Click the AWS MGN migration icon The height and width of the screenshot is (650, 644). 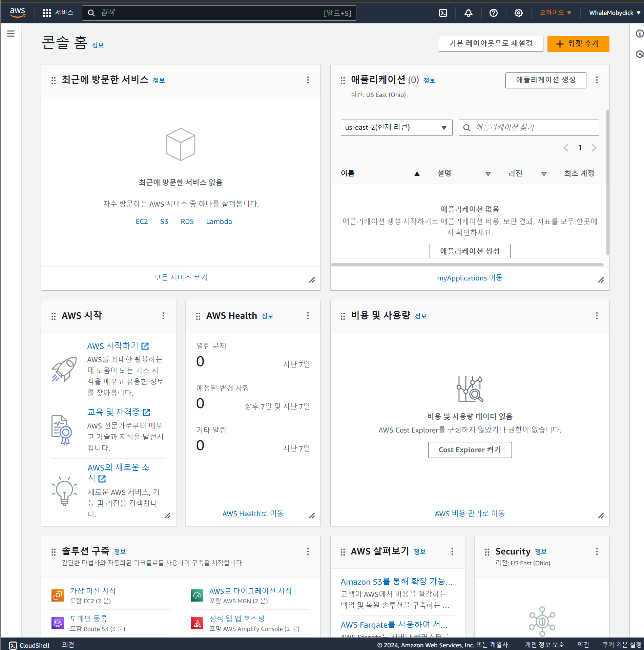point(197,595)
